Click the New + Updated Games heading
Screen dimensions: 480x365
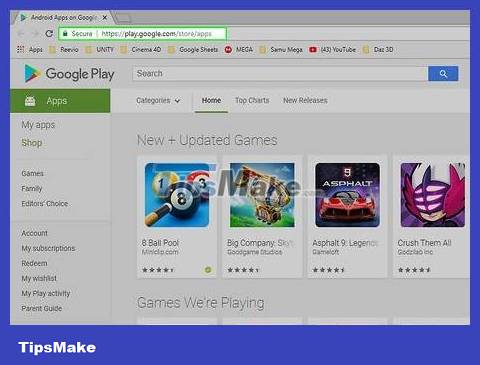[207, 140]
